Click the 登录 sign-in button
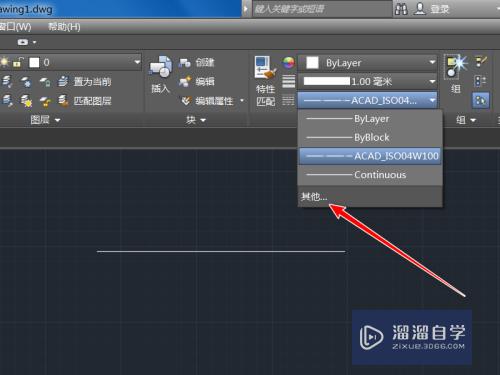The width and height of the screenshot is (500, 375). (x=440, y=9)
